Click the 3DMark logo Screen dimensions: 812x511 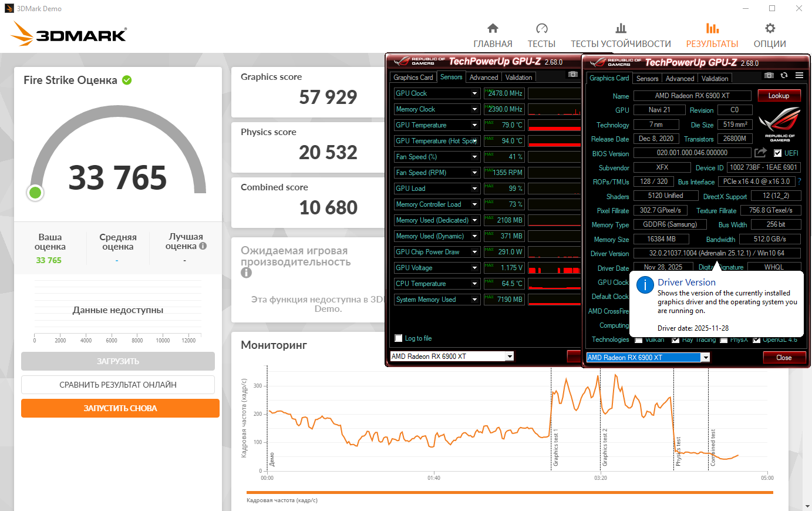[69, 34]
